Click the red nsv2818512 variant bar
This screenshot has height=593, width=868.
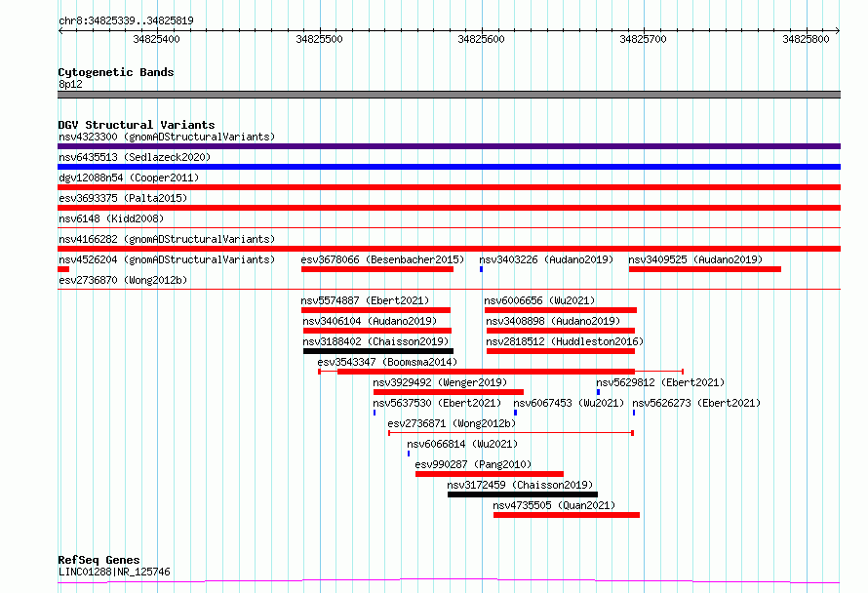[561, 351]
